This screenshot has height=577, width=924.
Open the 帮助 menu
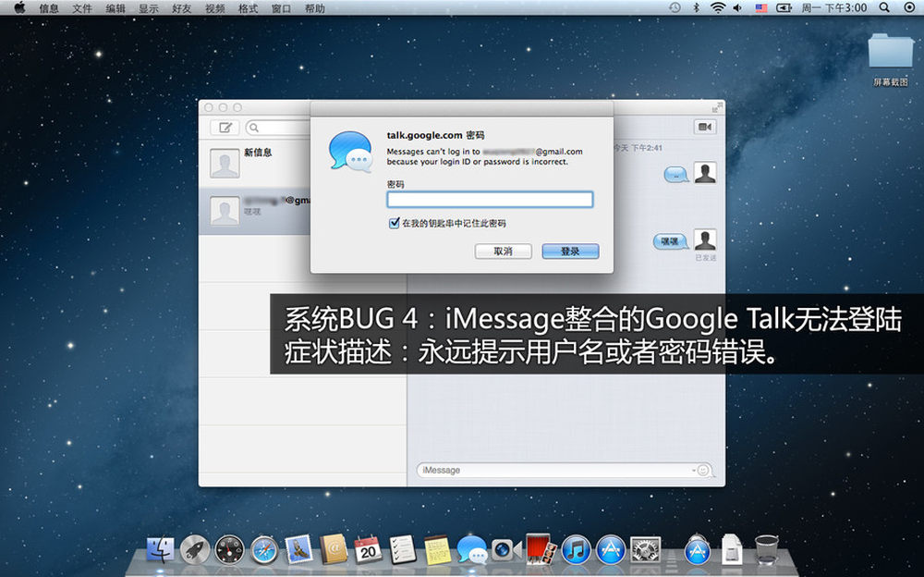[x=315, y=8]
